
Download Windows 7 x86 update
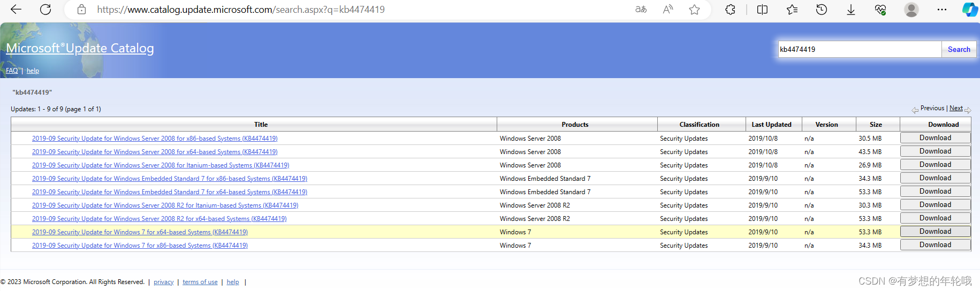(935, 245)
